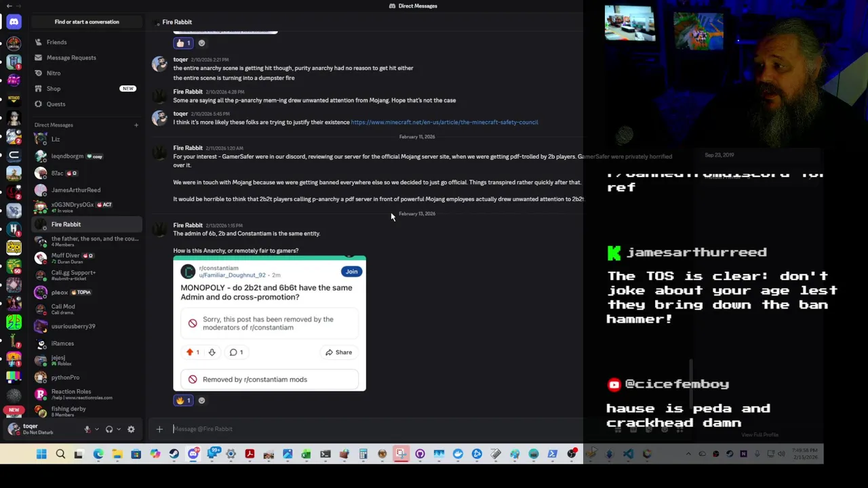Open the GitHub Desktop taskbar icon
868x488 pixels.
pos(420,454)
